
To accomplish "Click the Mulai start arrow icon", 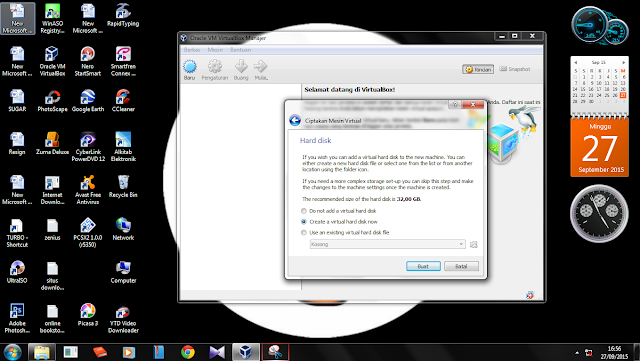I will [x=260, y=66].
